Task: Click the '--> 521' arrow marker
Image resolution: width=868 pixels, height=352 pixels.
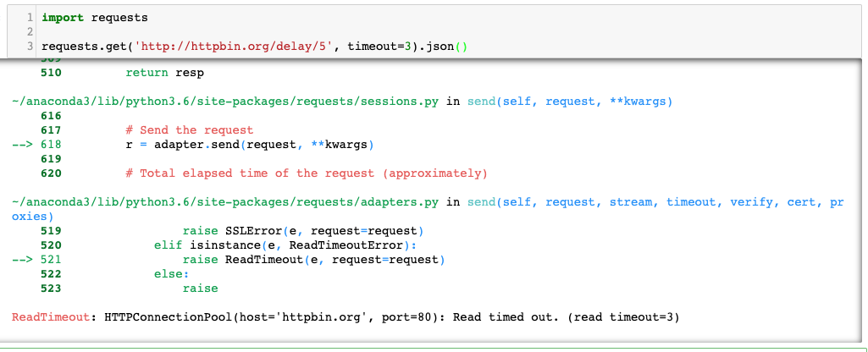Action: [x=36, y=260]
